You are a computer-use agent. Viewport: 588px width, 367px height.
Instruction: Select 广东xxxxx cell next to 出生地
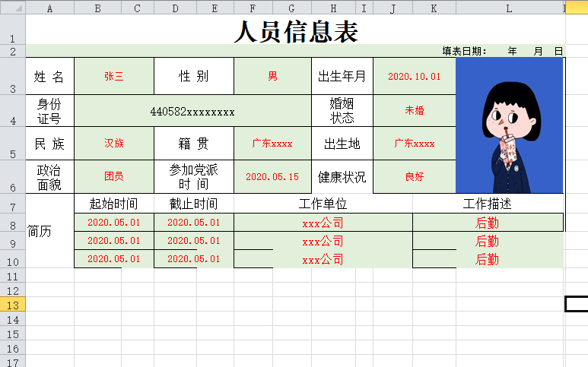tap(415, 144)
